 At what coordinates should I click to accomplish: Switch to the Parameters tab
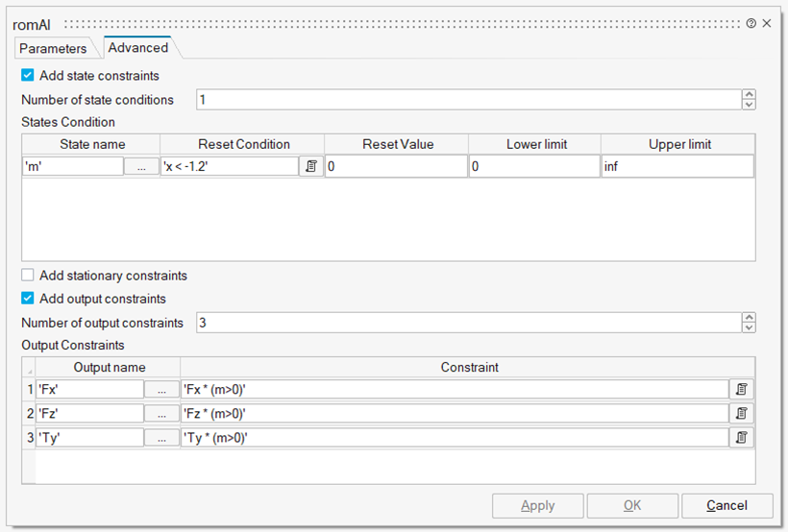53,48
